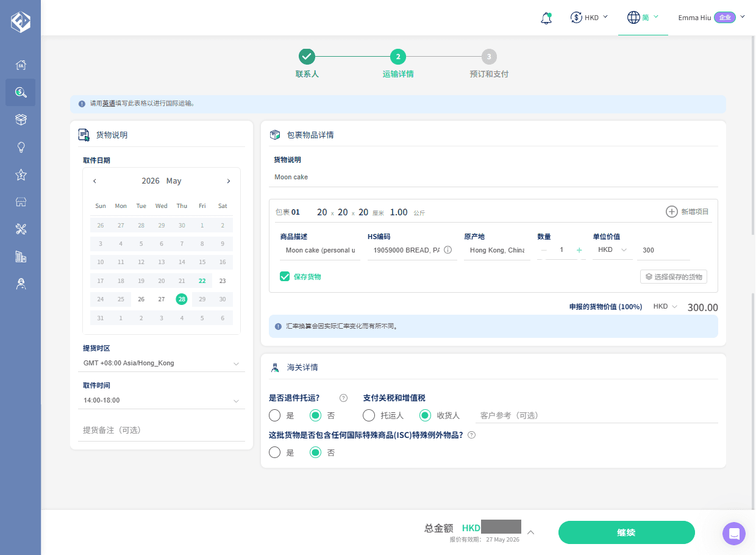Click the 商品描述 item description field
This screenshot has width=756, height=555.
click(320, 250)
